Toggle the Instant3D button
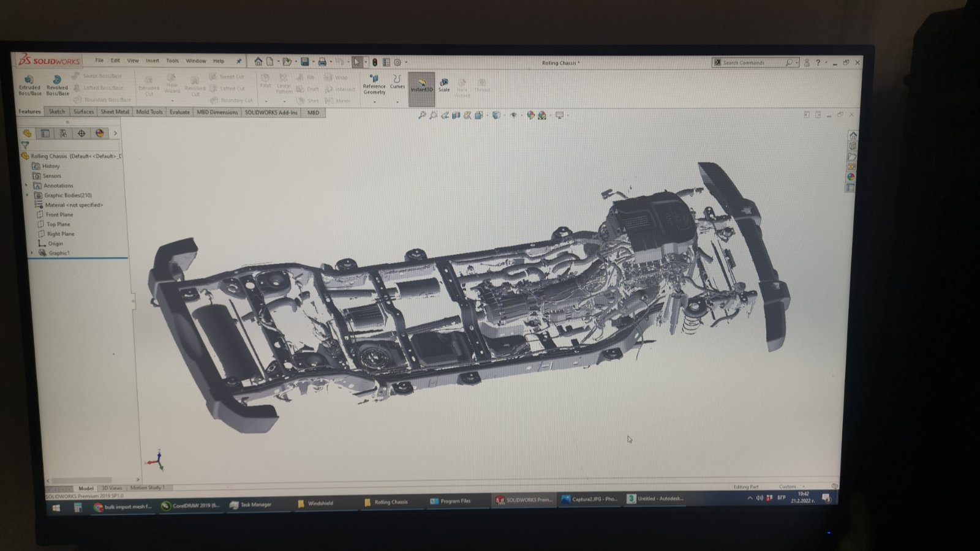 click(421, 86)
